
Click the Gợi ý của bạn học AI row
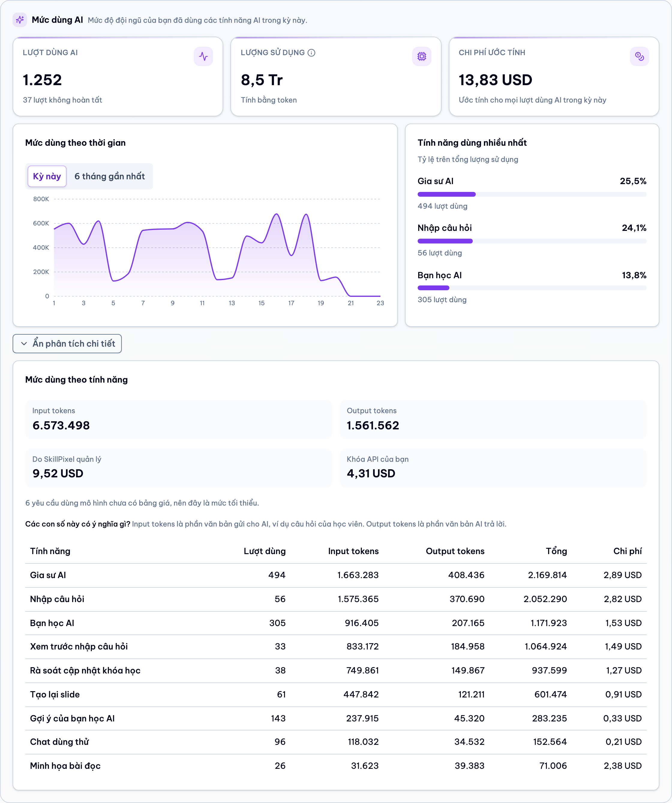336,718
